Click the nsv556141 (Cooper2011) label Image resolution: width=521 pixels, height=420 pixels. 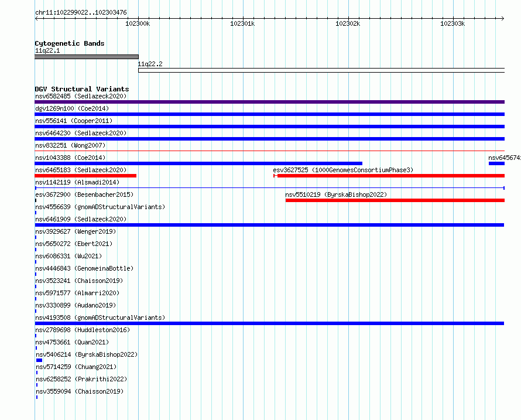74,121
